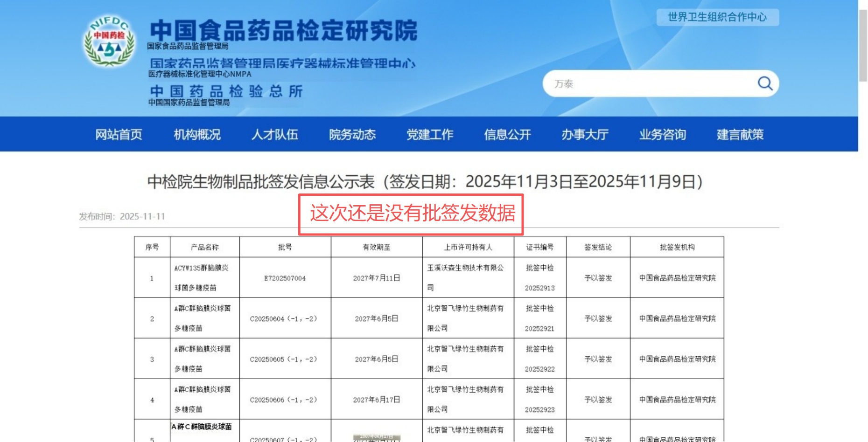
Task: Focus the search field showing 万泰
Action: [661, 84]
